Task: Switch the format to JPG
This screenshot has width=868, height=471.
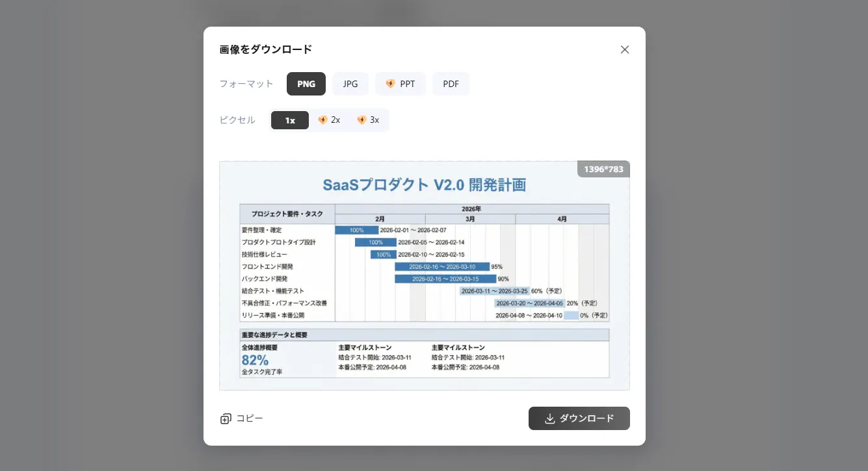Action: click(x=350, y=84)
